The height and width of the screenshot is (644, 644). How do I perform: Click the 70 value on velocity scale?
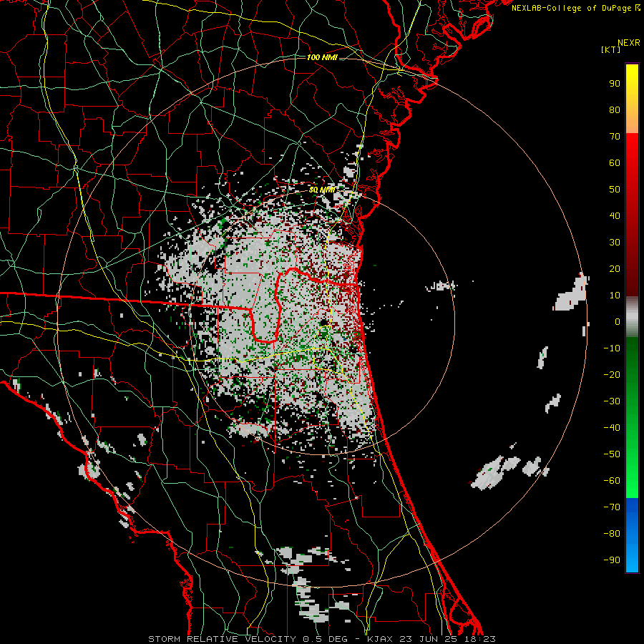click(x=615, y=137)
